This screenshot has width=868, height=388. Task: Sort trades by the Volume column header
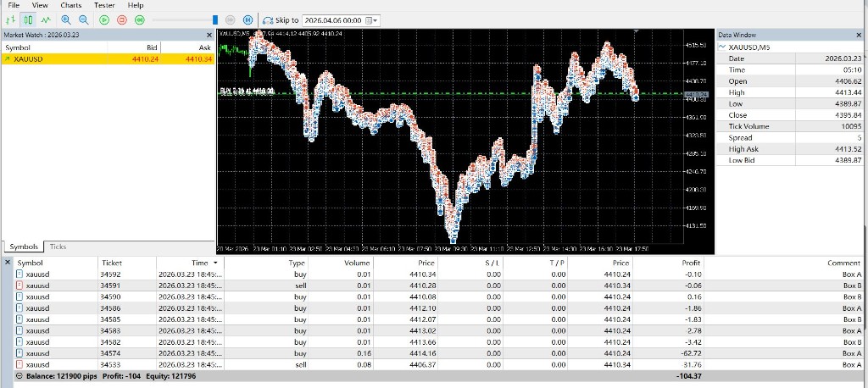tap(357, 263)
